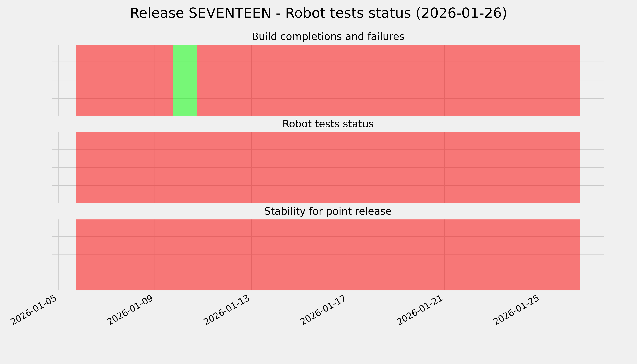Click the "Stability for point release" subplot title
637x364 pixels.
328,212
